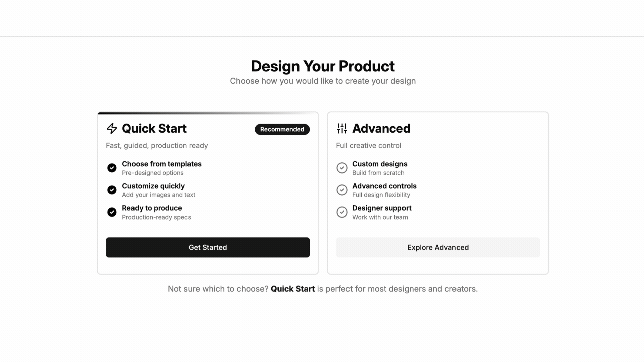
Task: Click the bold Quick Start text in footer
Action: (x=292, y=289)
